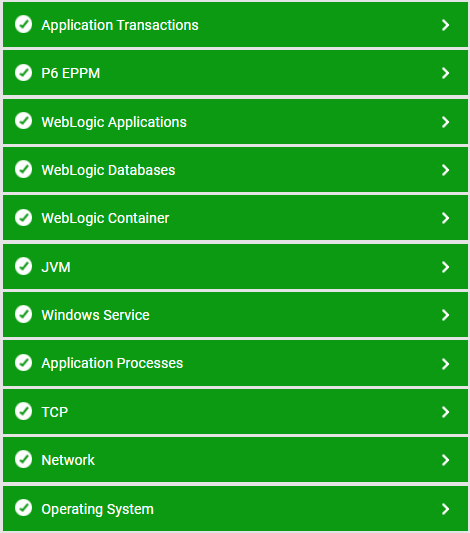Click the WebLogic Applications label
470x533 pixels.
point(114,122)
